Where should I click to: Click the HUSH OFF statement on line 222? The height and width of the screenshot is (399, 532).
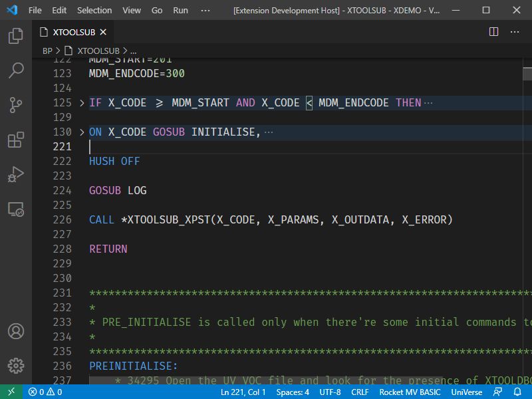(x=114, y=161)
